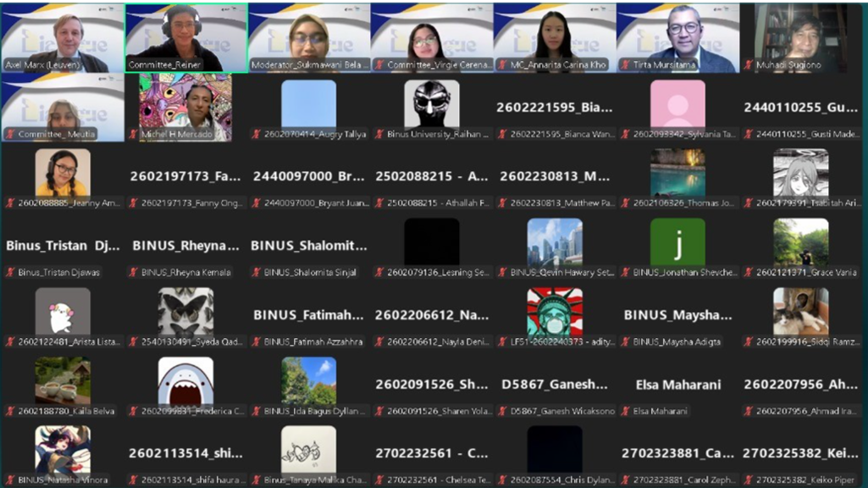The height and width of the screenshot is (488, 868).
Task: Click the Statue of Liberty mask avatar
Action: 554,312
